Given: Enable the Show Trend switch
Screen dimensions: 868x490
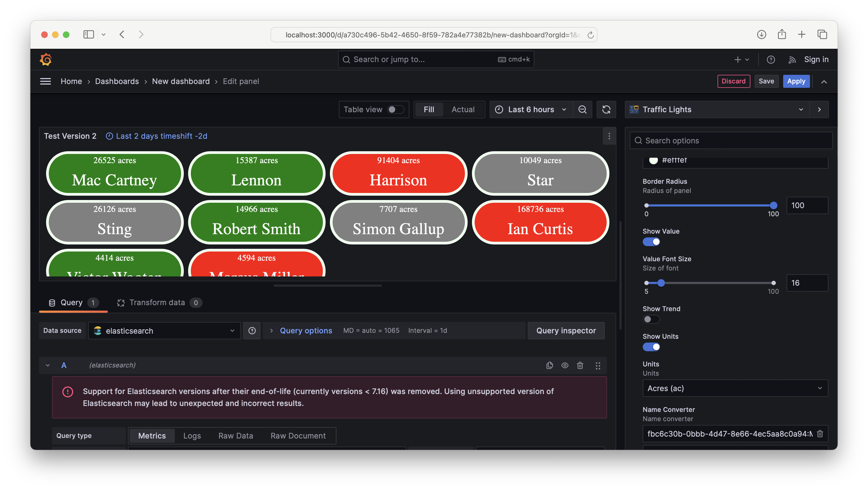Looking at the screenshot, I should point(651,319).
